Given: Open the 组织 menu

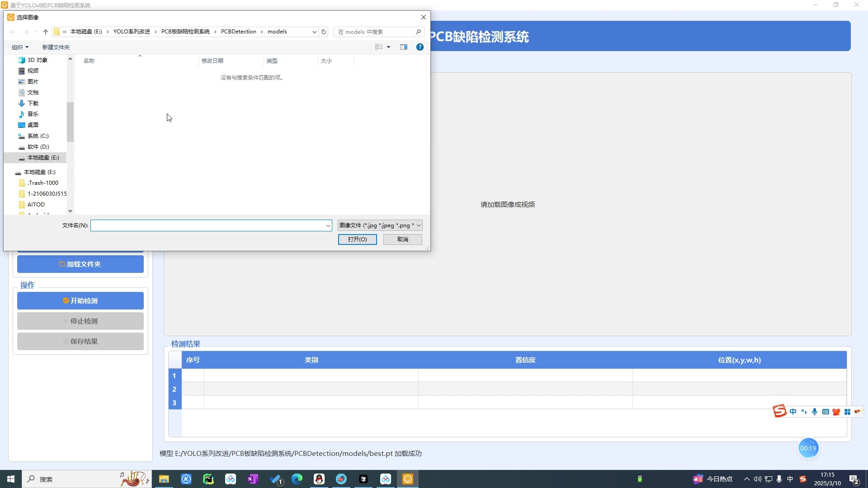Looking at the screenshot, I should coord(20,47).
